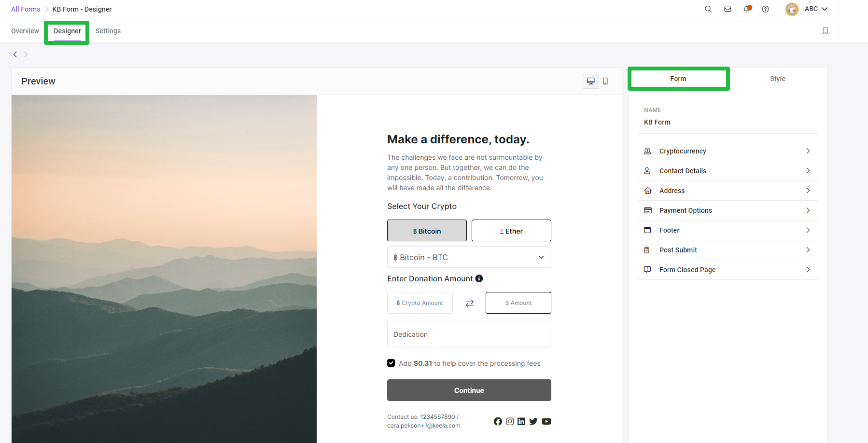Click the green bookmark icon
Image resolution: width=868 pixels, height=443 pixels.
coord(825,31)
